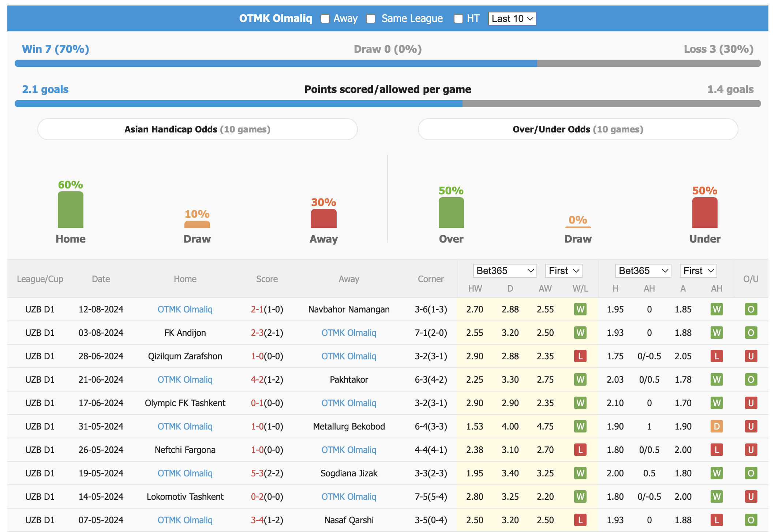The height and width of the screenshot is (532, 775).
Task: Open OTMK Olmaliq link in 03-08-2024 row
Action: point(349,333)
